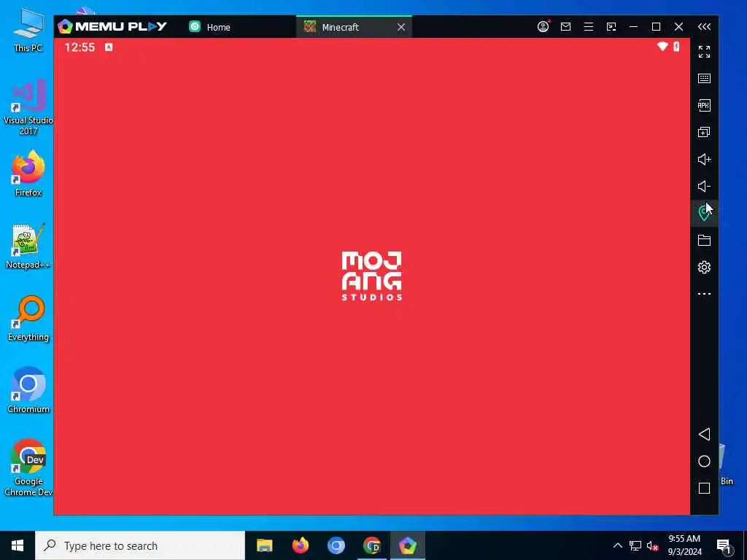Viewport: 747px width, 560px height.
Task: Click the keyboard input indicator near 12:55
Action: click(109, 47)
